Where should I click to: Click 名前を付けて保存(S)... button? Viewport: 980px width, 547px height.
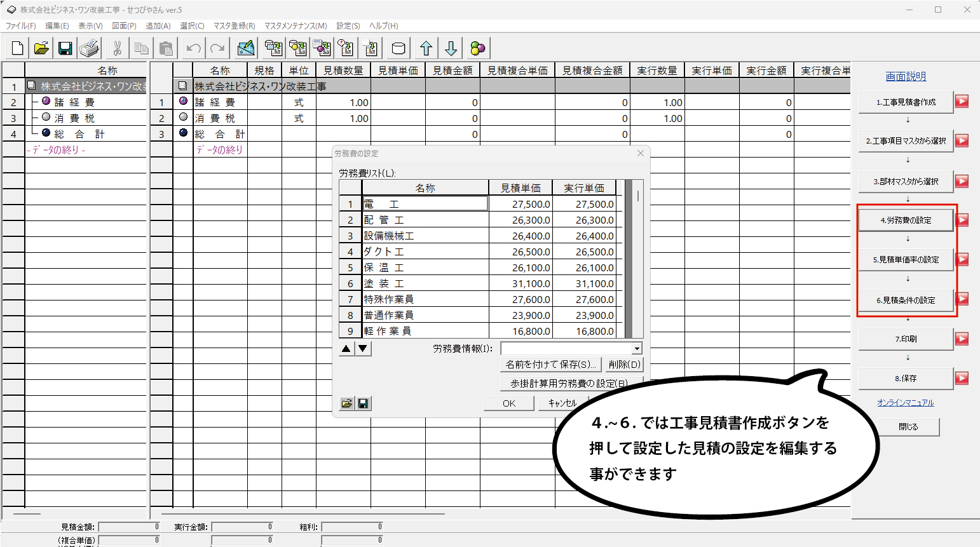click(551, 365)
